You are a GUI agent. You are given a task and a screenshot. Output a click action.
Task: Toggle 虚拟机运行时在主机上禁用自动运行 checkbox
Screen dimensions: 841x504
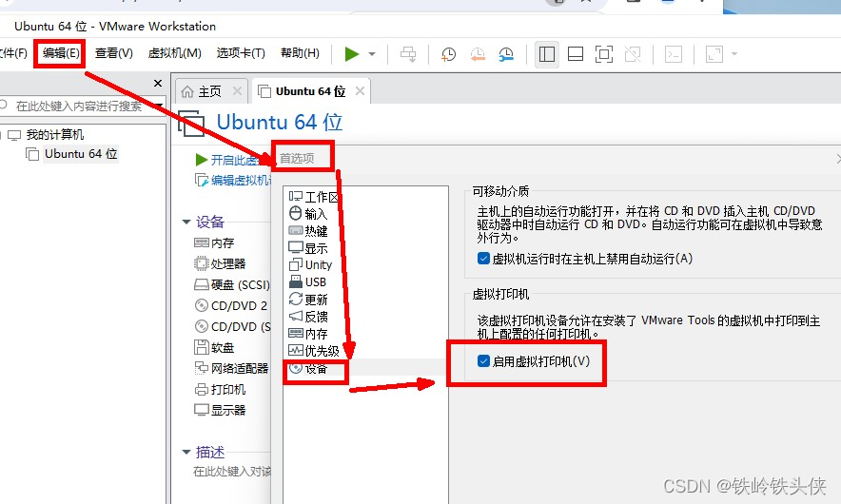[483, 259]
